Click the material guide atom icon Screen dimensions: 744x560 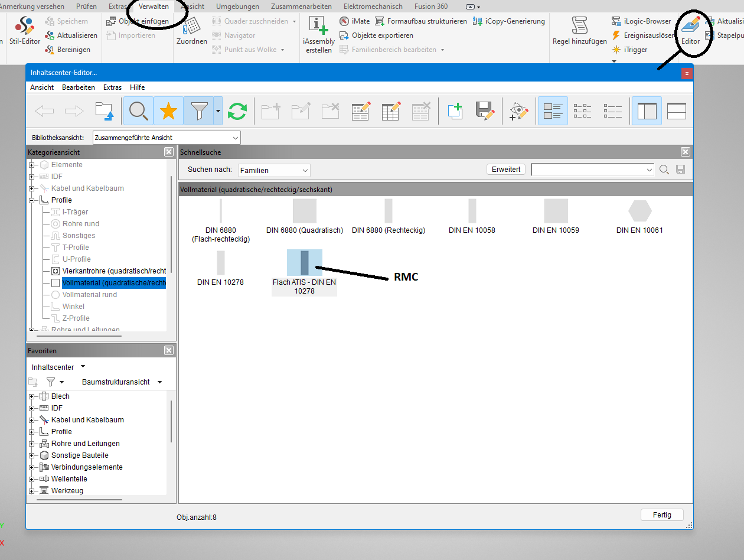(518, 110)
